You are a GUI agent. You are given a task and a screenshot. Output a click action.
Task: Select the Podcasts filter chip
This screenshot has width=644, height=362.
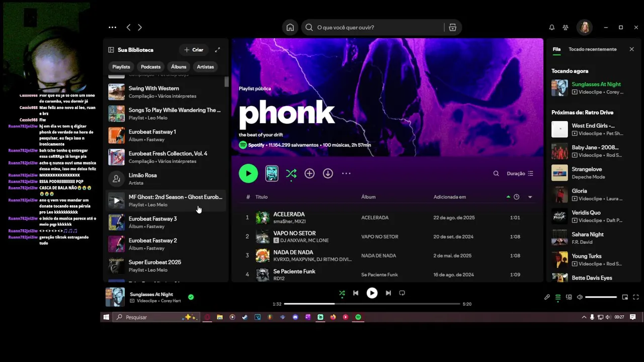point(150,67)
